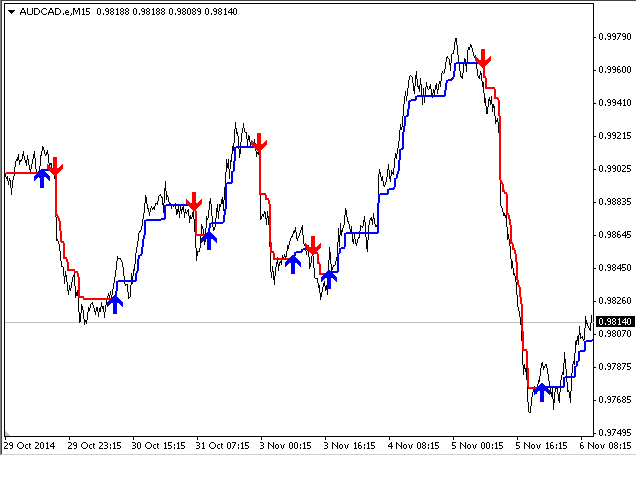Click the current price label 0.98140

(x=615, y=322)
